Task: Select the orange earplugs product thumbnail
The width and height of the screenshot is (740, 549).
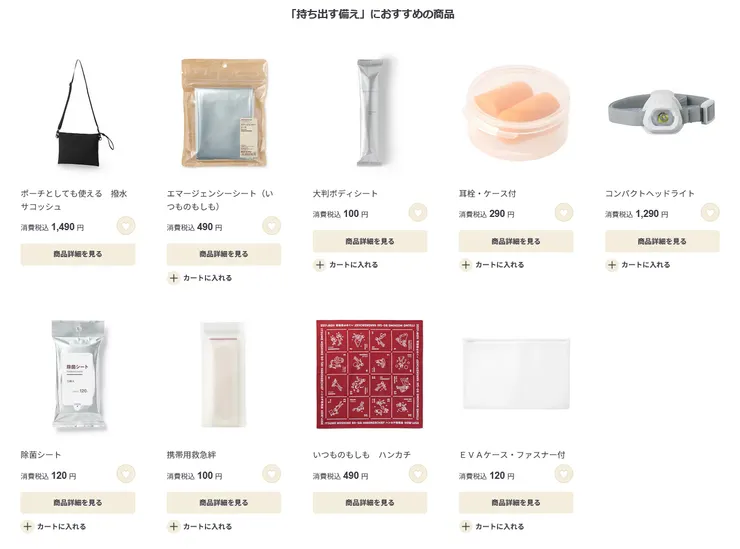Action: [x=516, y=113]
